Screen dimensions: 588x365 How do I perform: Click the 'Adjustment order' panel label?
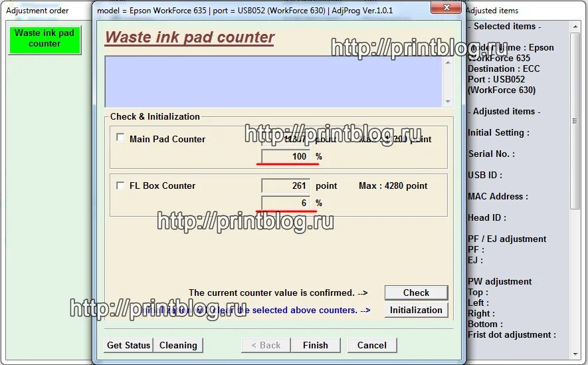(x=37, y=11)
